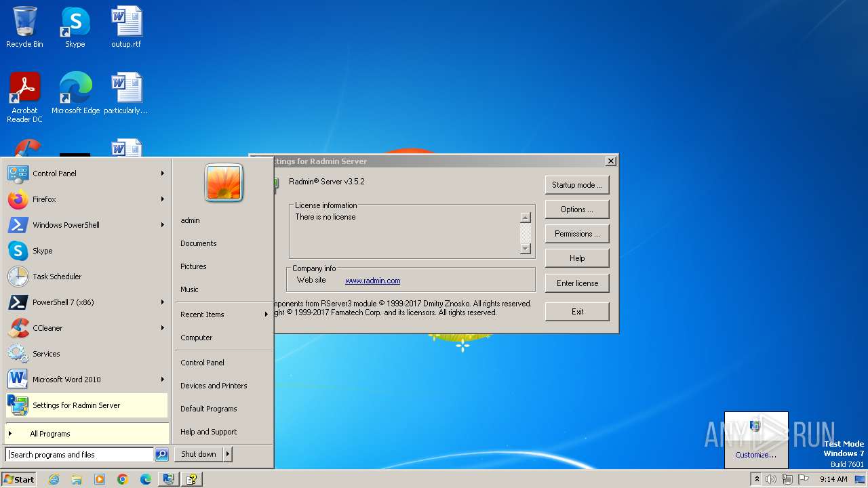
Task: Click the Task Scheduler clock icon
Action: (18, 277)
